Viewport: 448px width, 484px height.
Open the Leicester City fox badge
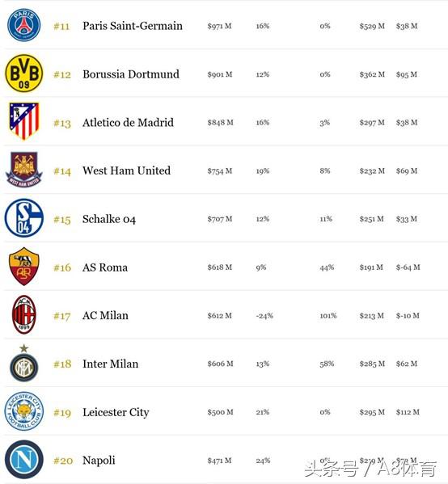[x=23, y=411]
